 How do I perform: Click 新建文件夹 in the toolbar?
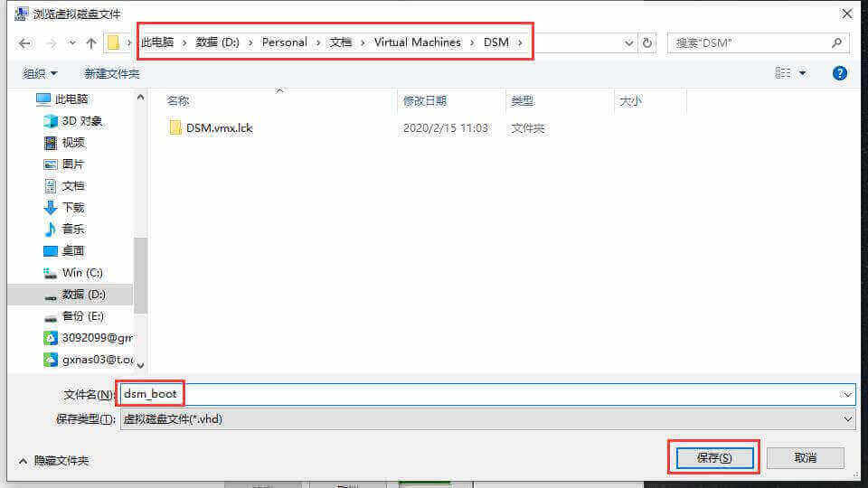111,73
